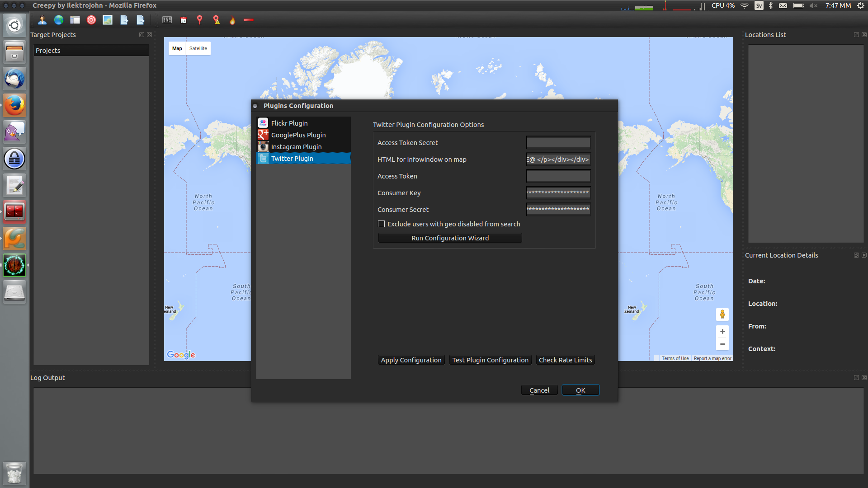Select Flickr Plugin in the plugin list

[x=303, y=123]
